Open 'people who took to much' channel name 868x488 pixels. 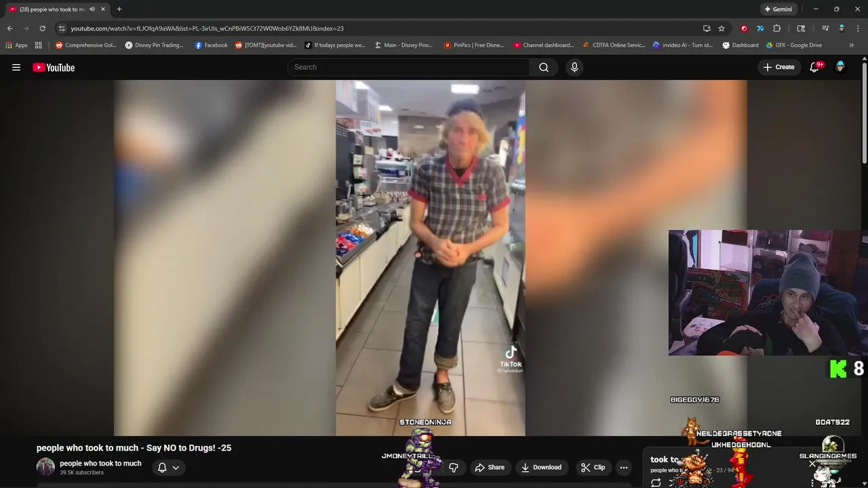click(100, 464)
